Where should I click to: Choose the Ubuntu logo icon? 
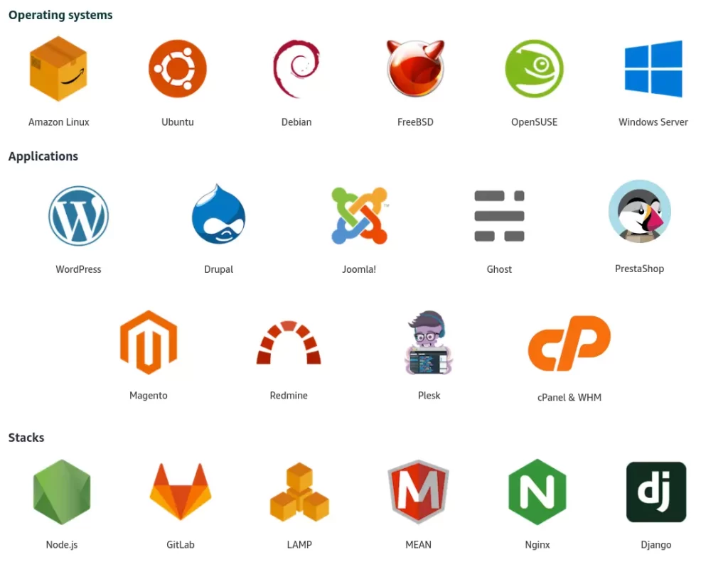point(177,69)
